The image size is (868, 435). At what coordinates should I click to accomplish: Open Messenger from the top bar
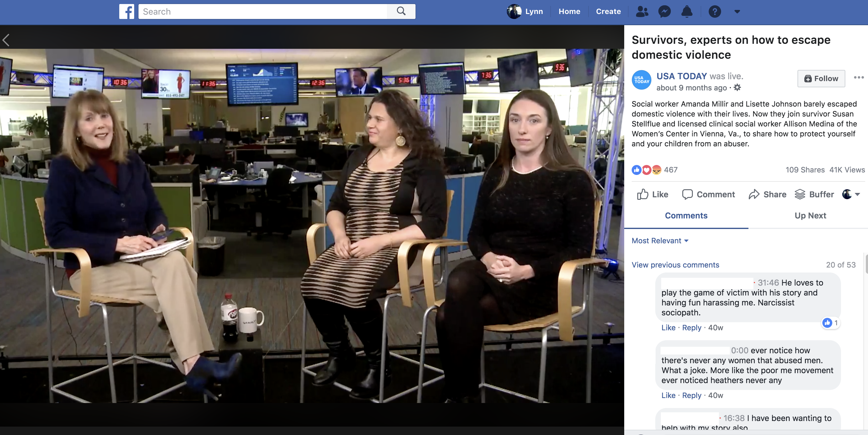[x=665, y=11]
